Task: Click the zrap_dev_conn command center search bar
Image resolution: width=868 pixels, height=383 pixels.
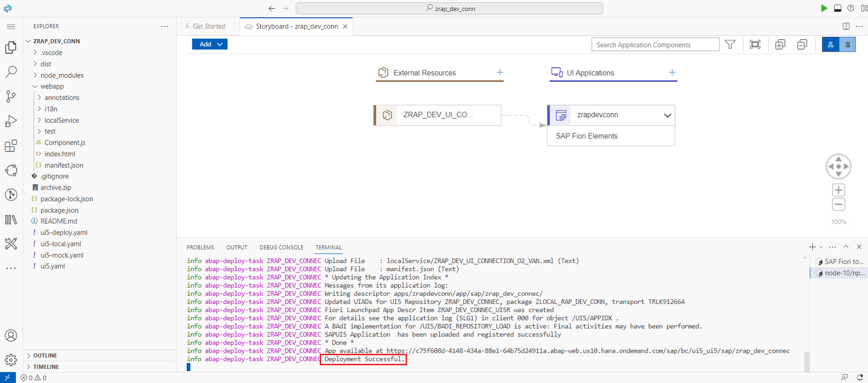Action: coord(449,8)
